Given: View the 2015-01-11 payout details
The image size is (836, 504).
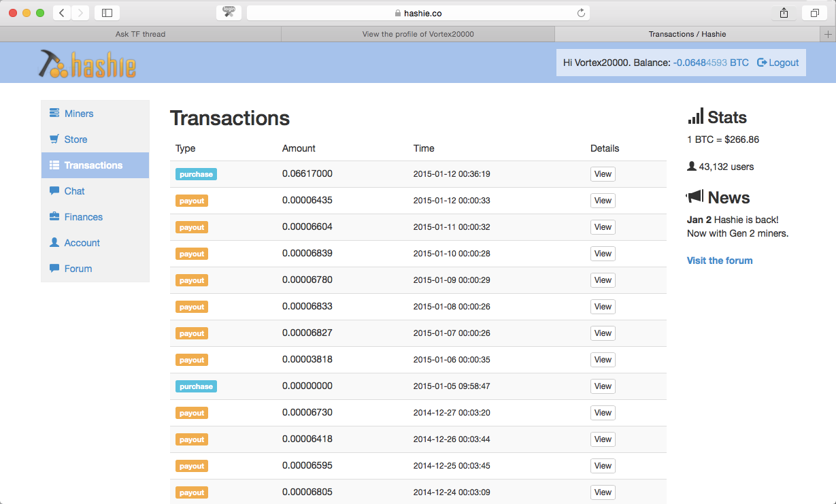Looking at the screenshot, I should click(x=603, y=227).
